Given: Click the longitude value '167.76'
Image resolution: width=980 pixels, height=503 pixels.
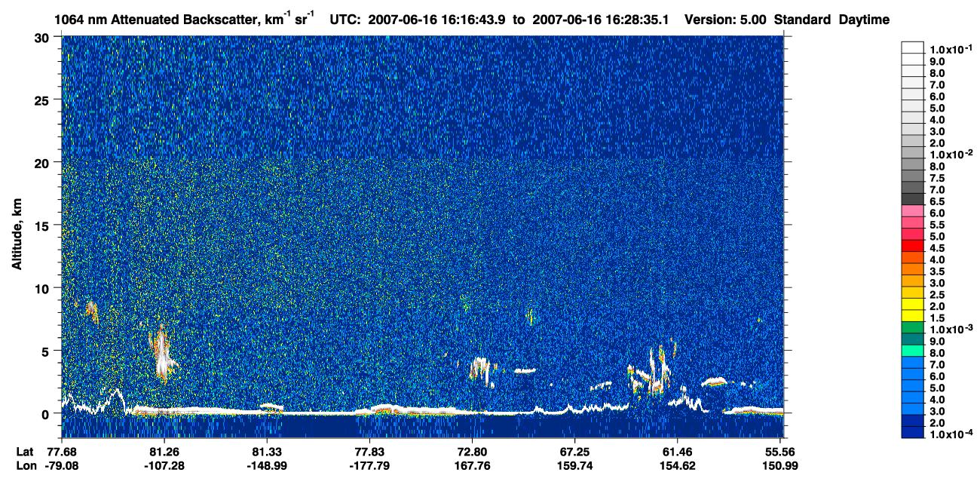Looking at the screenshot, I should (x=472, y=465).
